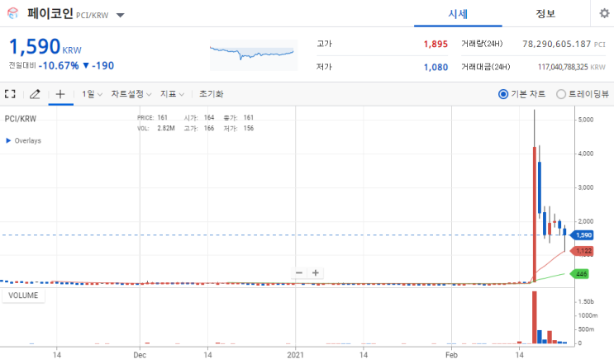Screen dimensions: 614x364
Task: Click the low price 1,080
Action: (x=436, y=67)
